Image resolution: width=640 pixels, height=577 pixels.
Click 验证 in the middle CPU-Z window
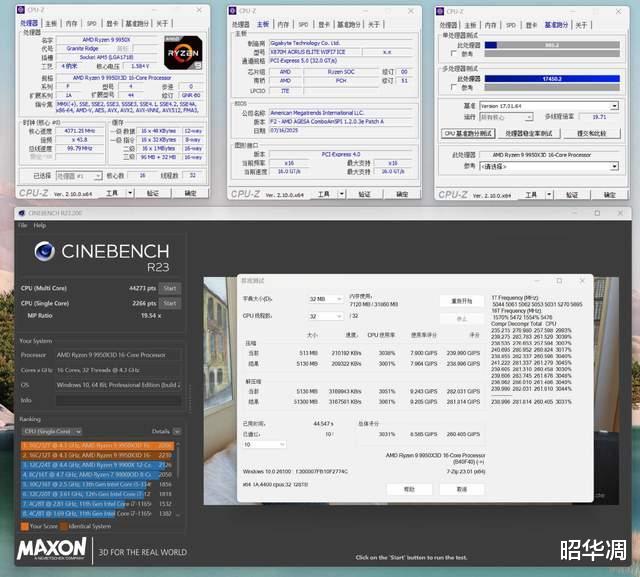[364, 194]
